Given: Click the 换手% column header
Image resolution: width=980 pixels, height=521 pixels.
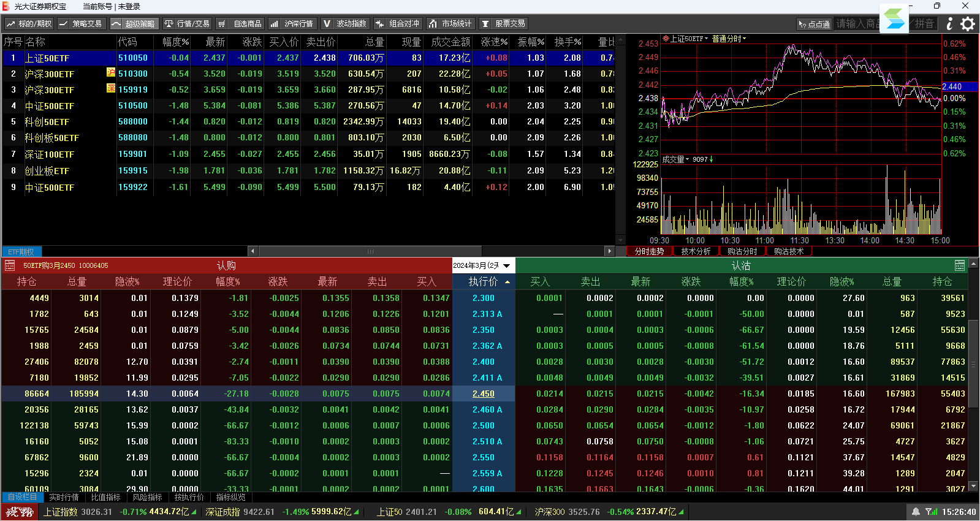Looking at the screenshot, I should click(568, 42).
